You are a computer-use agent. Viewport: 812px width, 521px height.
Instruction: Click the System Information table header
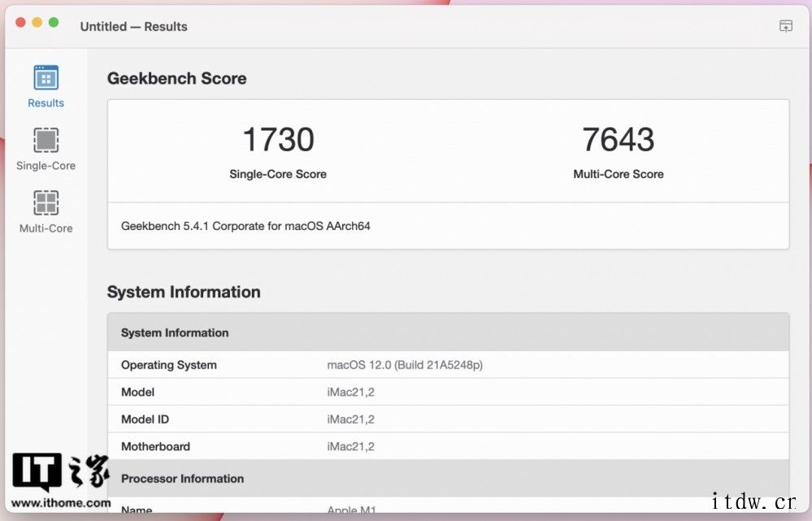(449, 332)
